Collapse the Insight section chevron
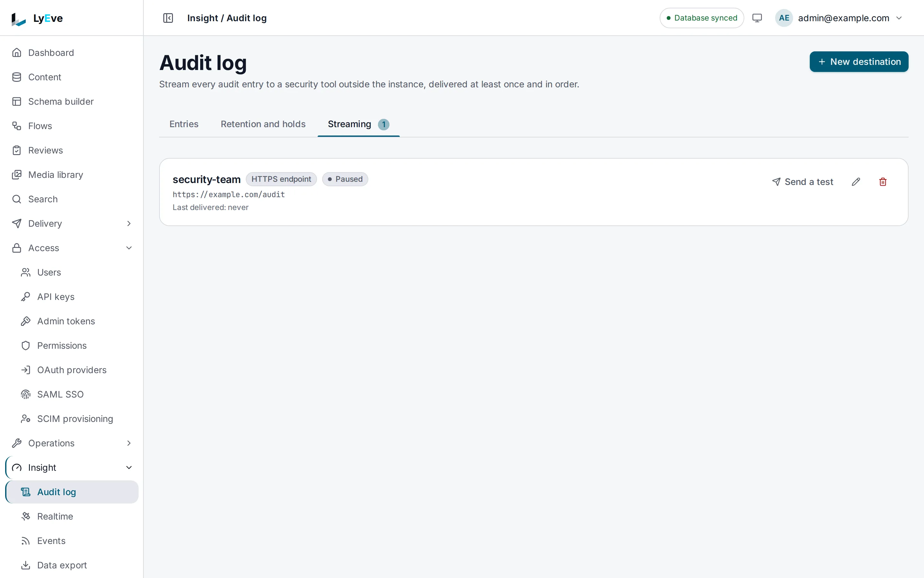 pyautogui.click(x=129, y=468)
